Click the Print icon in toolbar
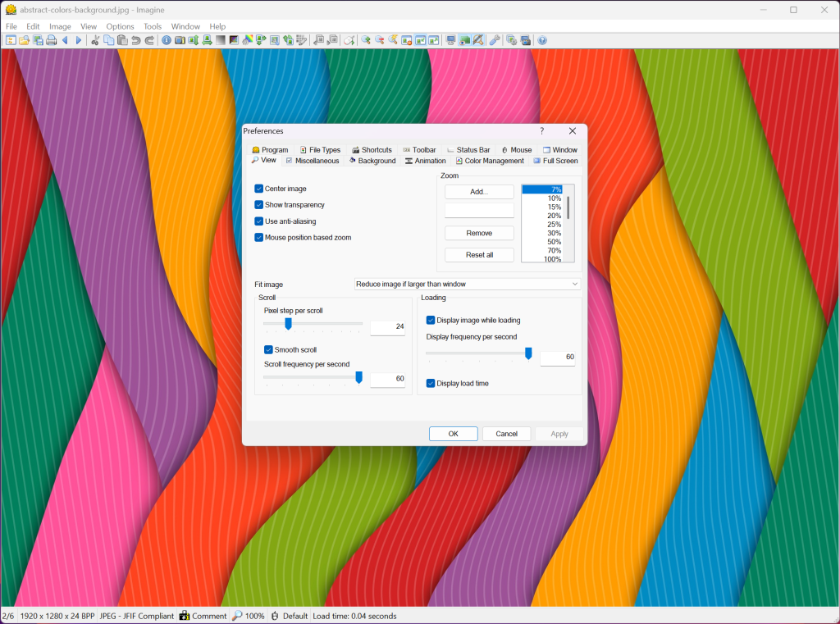 pos(52,40)
